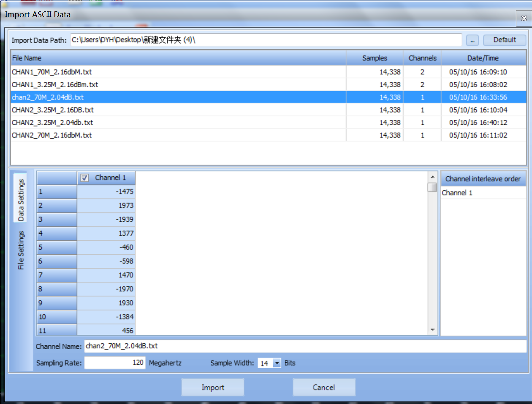Click the value 1930 in row 9
The width and height of the screenshot is (532, 404).
tap(106, 303)
